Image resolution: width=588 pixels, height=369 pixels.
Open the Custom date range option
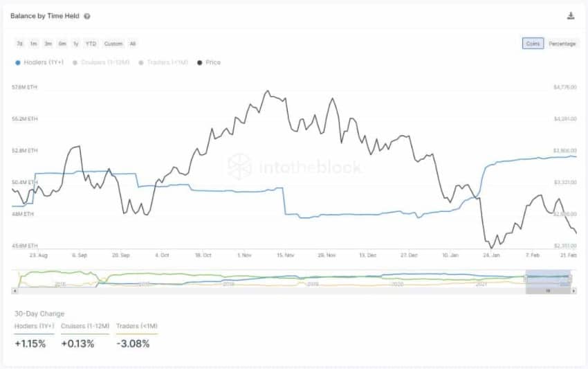(x=113, y=44)
